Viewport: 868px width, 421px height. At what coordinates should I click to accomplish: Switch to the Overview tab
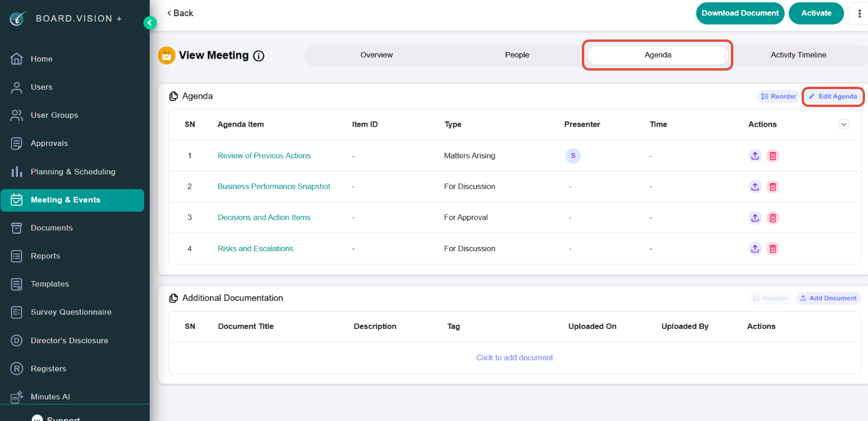coord(377,55)
